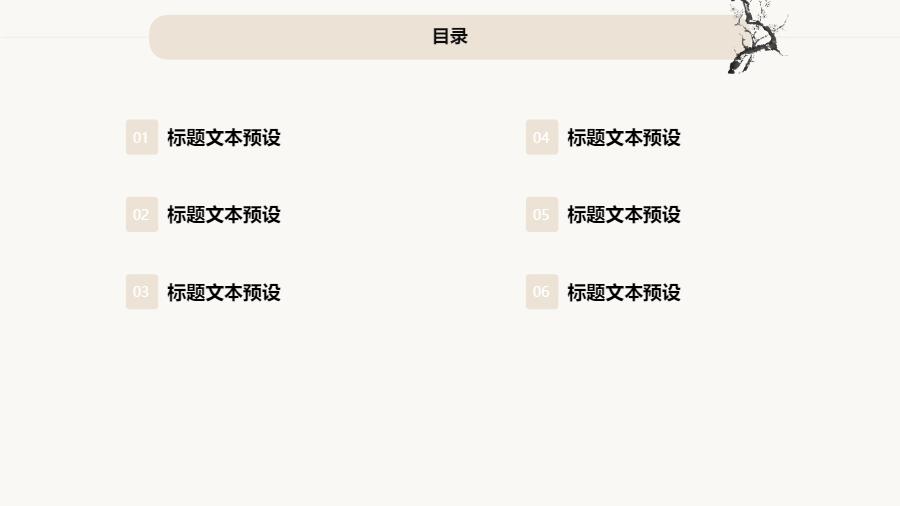Image resolution: width=900 pixels, height=506 pixels.
Task: Open the 标题文本预设 heading beside 01
Action: click(224, 137)
